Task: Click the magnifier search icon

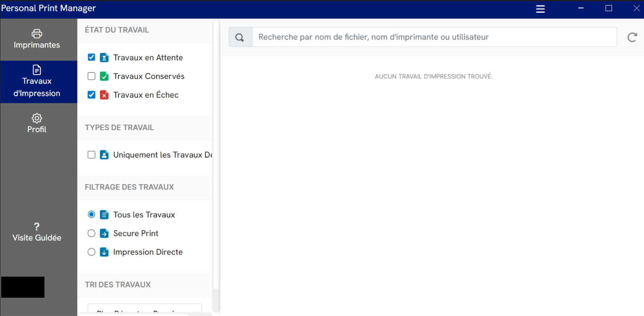Action: (240, 37)
